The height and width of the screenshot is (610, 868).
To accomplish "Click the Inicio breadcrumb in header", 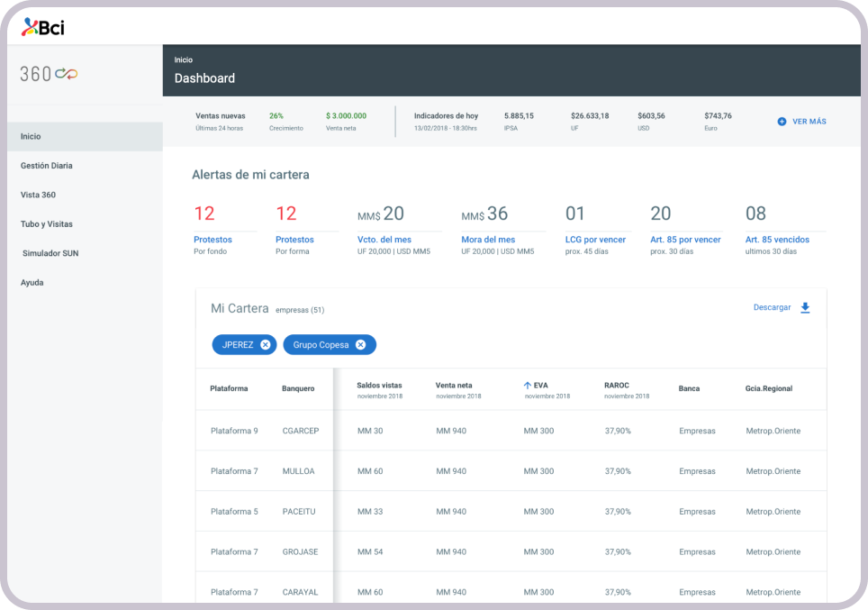I will click(183, 60).
